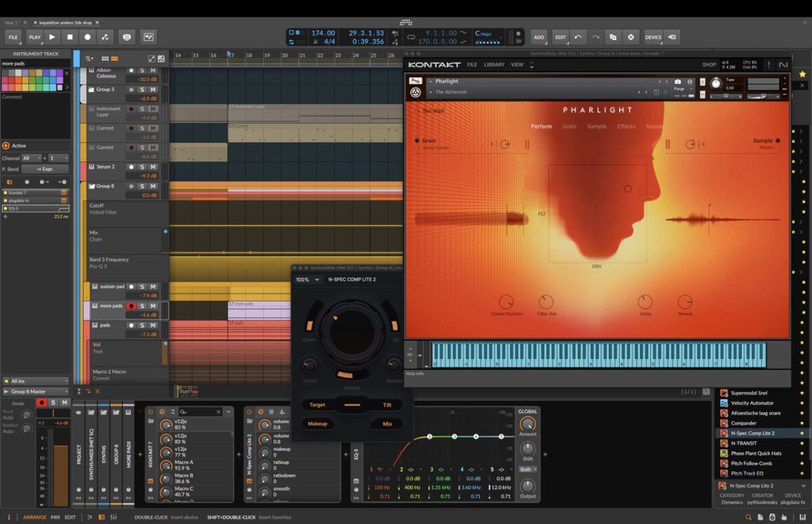The height and width of the screenshot is (524, 812).
Task: Toggle Kontakt 7 device power button
Action: click(150, 412)
